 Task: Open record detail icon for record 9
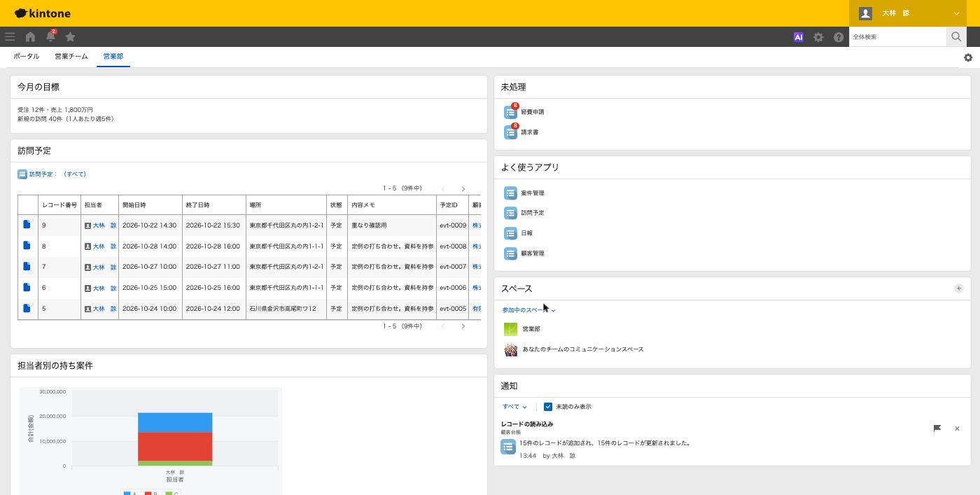tap(27, 225)
